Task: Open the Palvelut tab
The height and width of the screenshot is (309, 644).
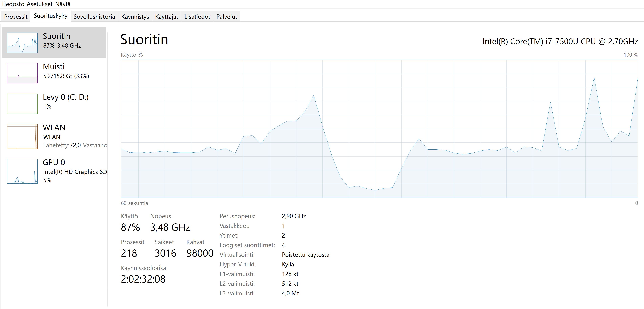Action: [x=227, y=16]
